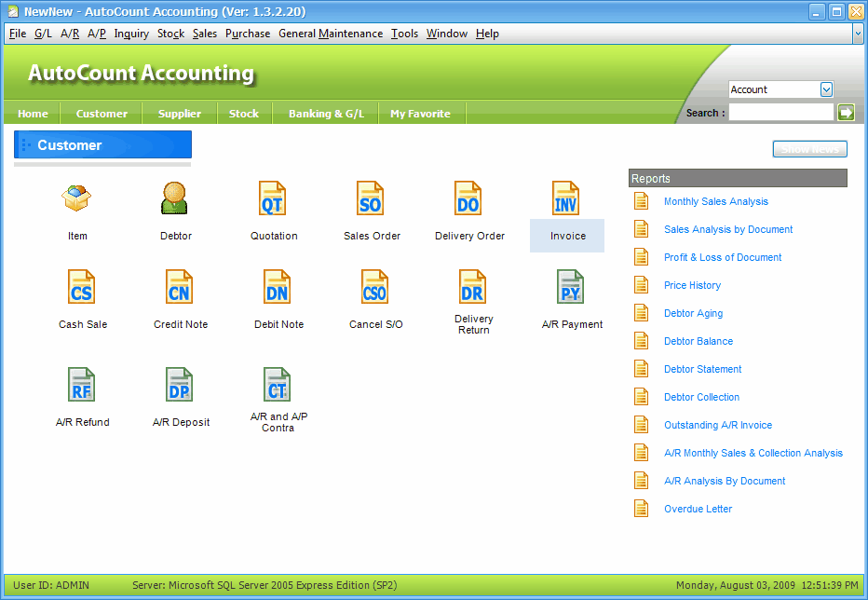Viewport: 868px width, 600px height.
Task: Click document icon beside Debtor Collection
Action: (641, 397)
